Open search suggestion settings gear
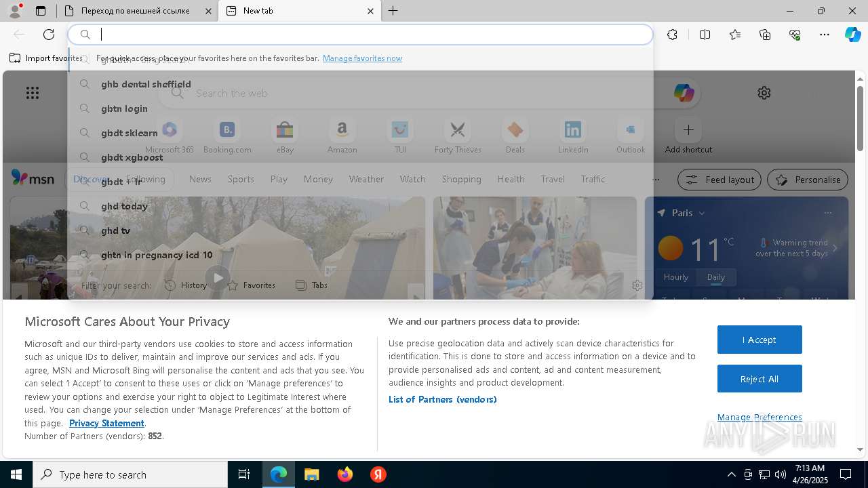The width and height of the screenshot is (868, 488). 637,285
